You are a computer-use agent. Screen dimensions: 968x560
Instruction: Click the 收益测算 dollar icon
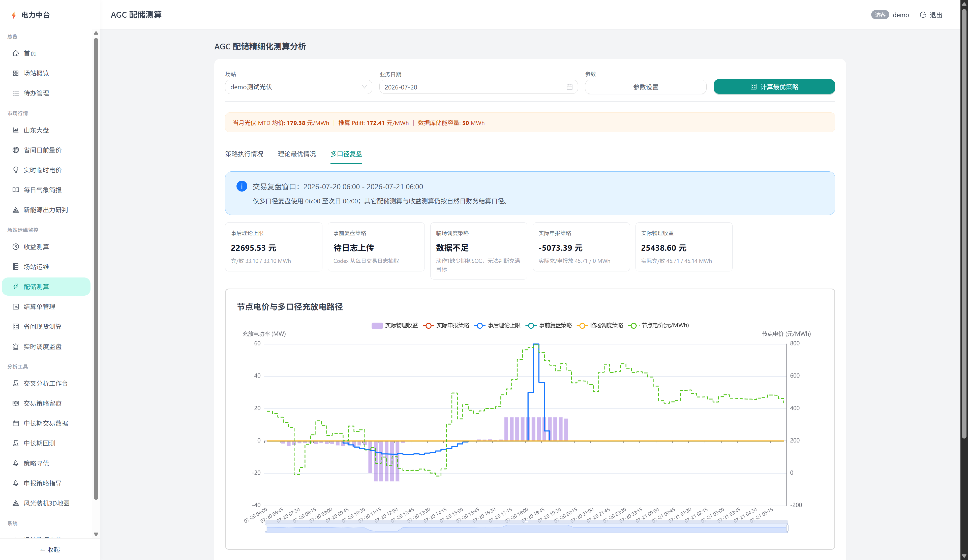tap(16, 246)
